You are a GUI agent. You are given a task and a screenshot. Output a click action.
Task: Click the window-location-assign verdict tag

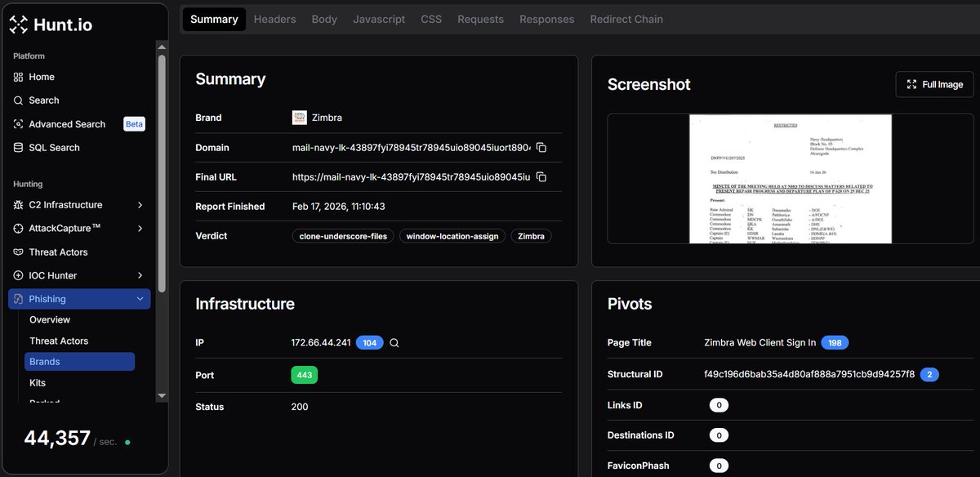pos(452,236)
